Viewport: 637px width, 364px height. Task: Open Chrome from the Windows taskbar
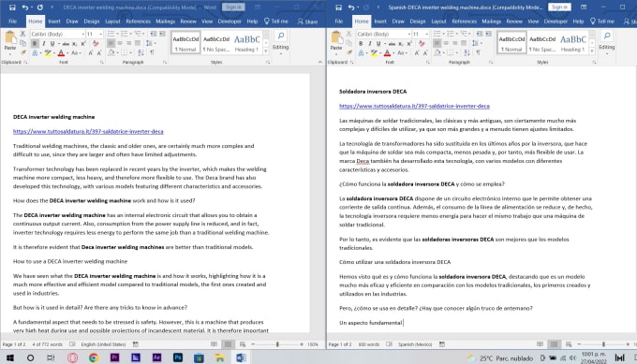coord(94,357)
